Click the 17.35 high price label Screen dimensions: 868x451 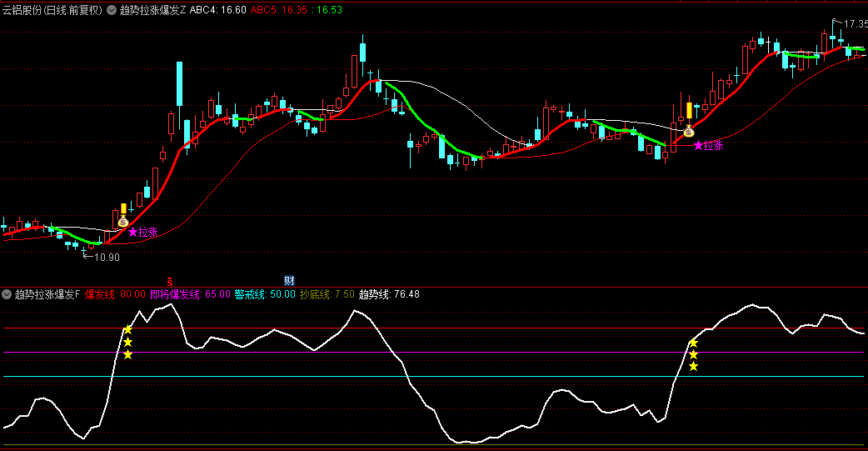(x=856, y=24)
